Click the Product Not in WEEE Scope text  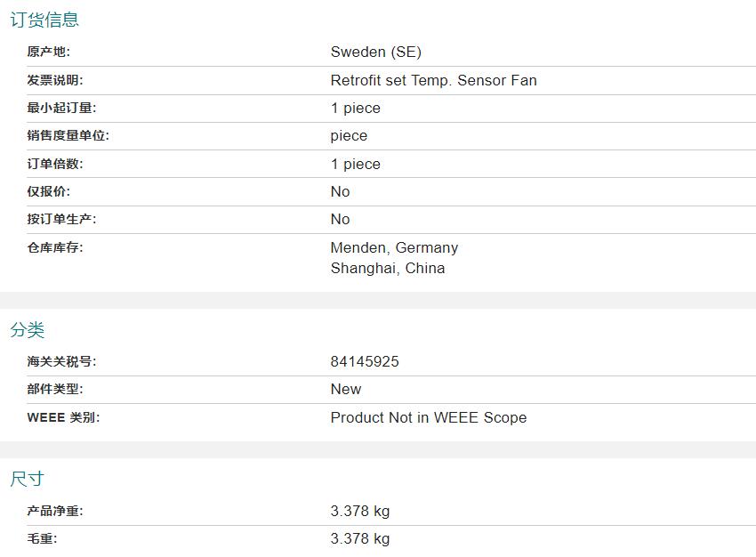coord(428,417)
